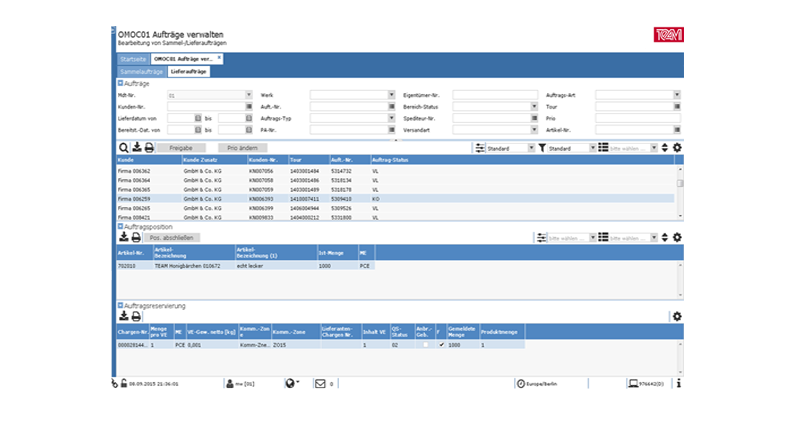Click the Eigentümer-Nr. input field
The width and height of the screenshot is (800, 443).
495,95
